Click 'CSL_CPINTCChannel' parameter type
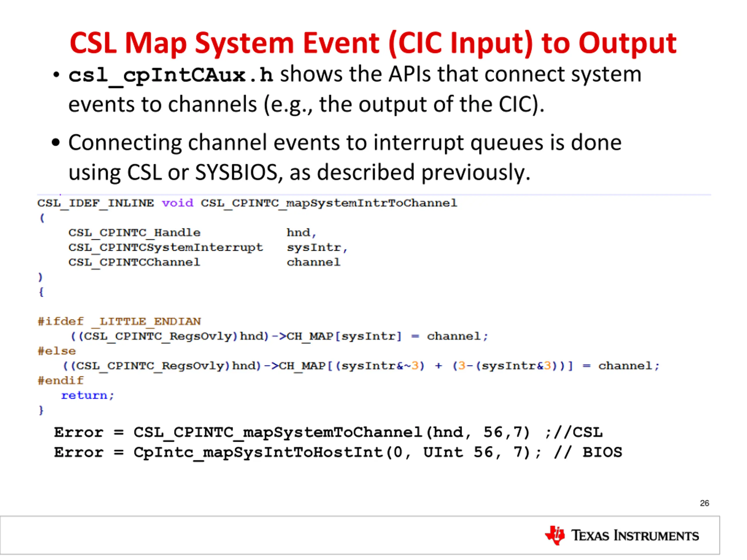Viewport: 747px width, 560px height. click(135, 262)
